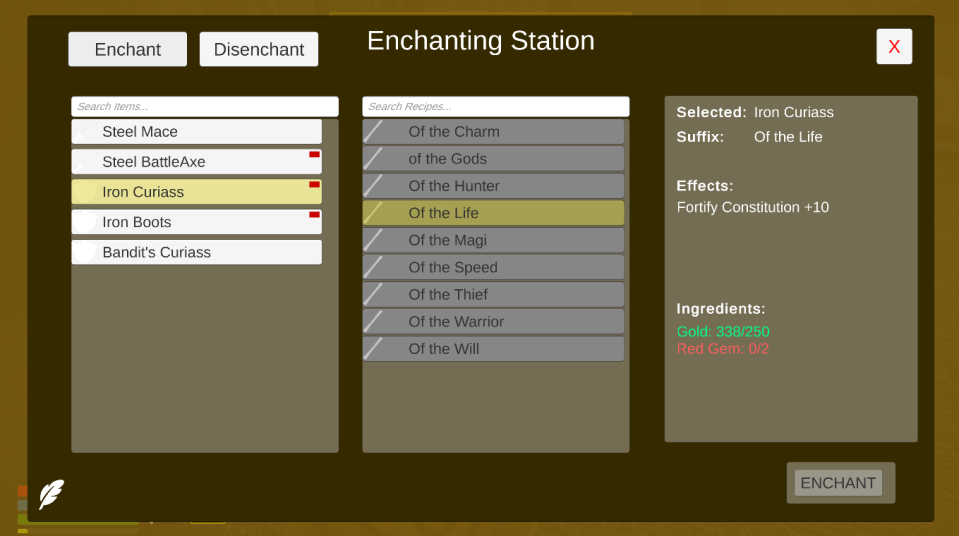Choose the Of the Charm recipe
Viewport: 959px width, 536px height.
point(493,132)
